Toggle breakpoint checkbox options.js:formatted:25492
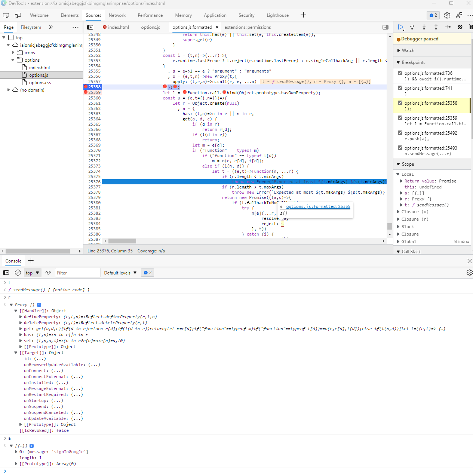Viewport: 473px width, 476px height. tap(400, 133)
